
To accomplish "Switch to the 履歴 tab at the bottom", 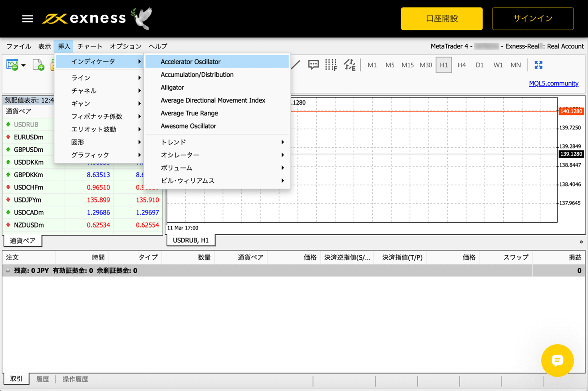I will (42, 379).
